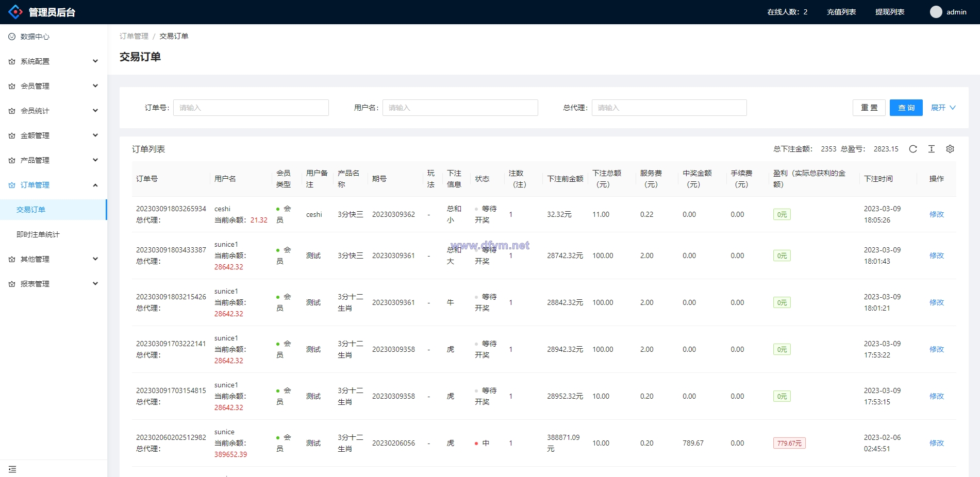980x477 pixels.
Task: Refresh the order list table
Action: (x=913, y=149)
